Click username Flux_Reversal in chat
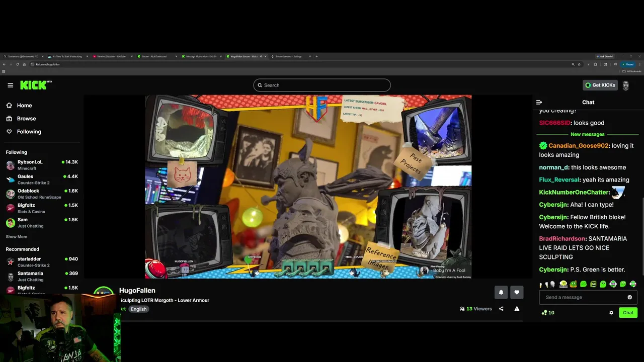This screenshot has height=362, width=644. [x=559, y=179]
